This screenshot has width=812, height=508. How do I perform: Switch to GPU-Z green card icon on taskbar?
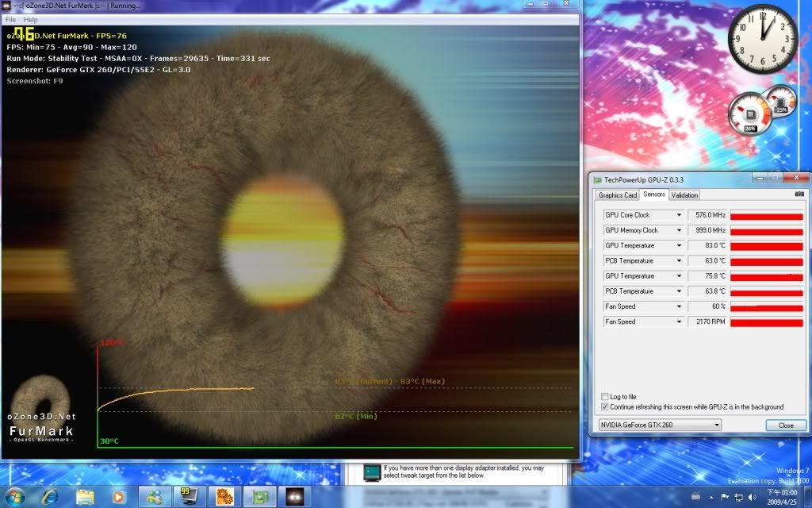pyautogui.click(x=260, y=497)
